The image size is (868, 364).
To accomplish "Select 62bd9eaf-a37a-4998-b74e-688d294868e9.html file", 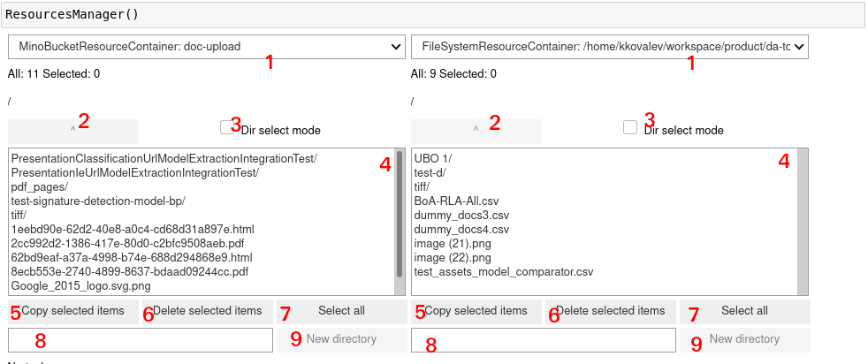I will point(132,258).
